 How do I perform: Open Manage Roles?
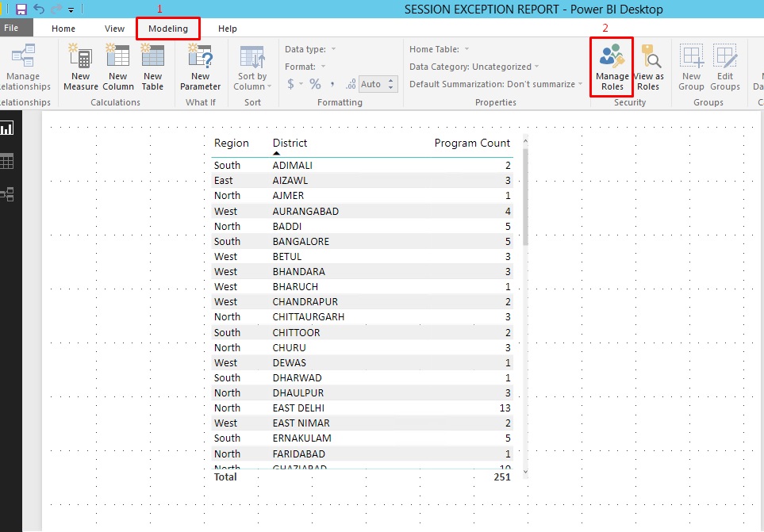[612, 67]
